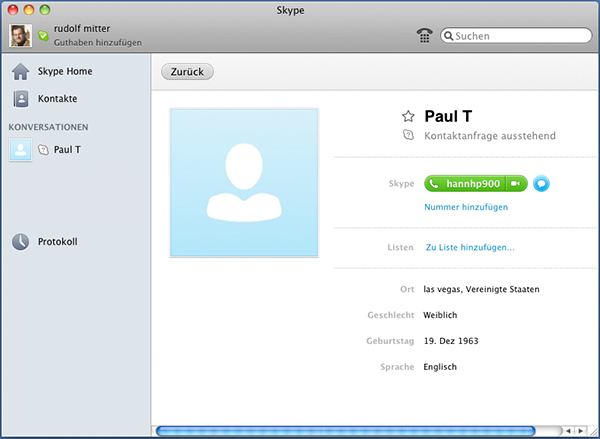Click birthday value 19. Dez 1963
The image size is (600, 439).
click(x=451, y=341)
